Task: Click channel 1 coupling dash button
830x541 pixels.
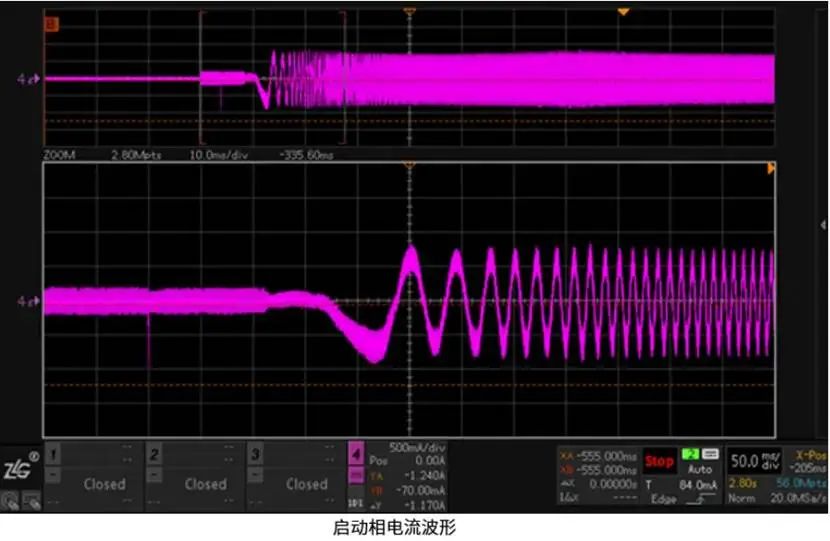Action: click(52, 475)
